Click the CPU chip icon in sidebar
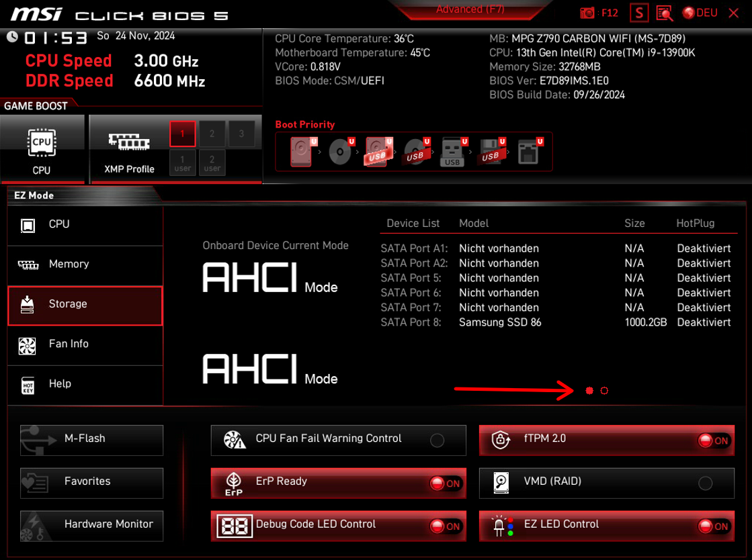Image resolution: width=752 pixels, height=560 pixels. point(28,225)
